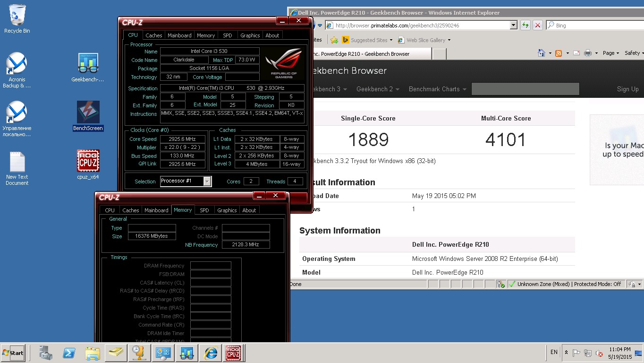Click into the Bing search box
644x363 pixels.
[x=599, y=25]
